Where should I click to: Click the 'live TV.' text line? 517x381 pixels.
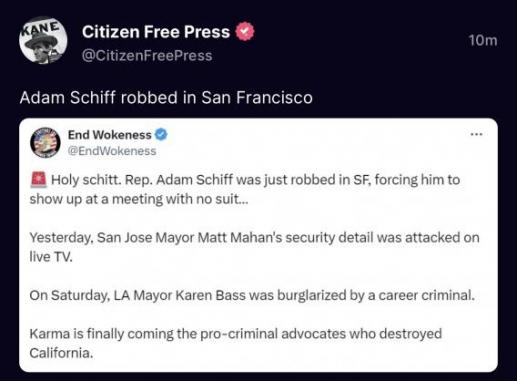point(51,257)
